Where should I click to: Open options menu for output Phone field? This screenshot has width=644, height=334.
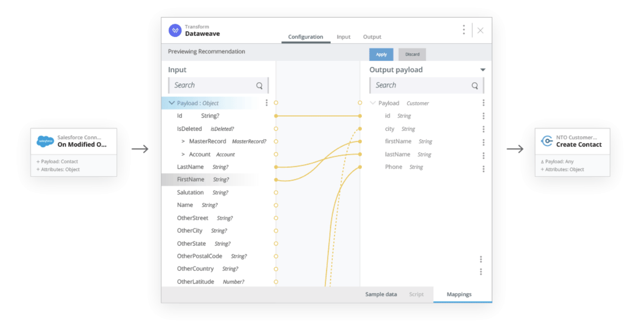(x=483, y=169)
